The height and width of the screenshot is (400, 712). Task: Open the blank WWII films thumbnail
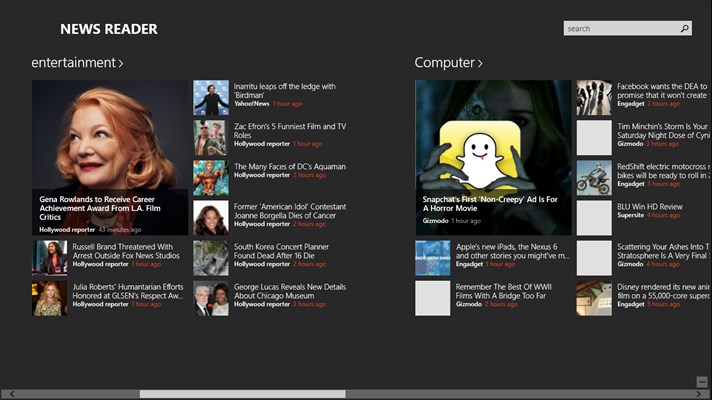(433, 298)
